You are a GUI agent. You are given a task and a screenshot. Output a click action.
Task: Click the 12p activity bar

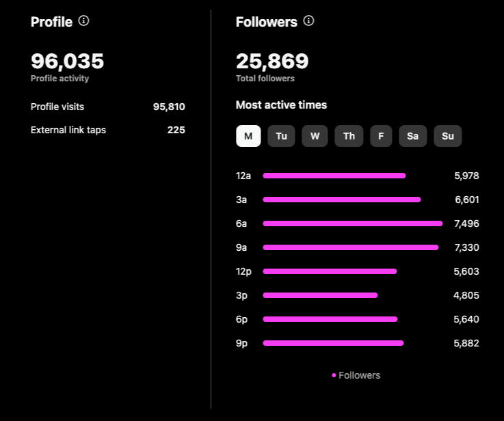[330, 271]
